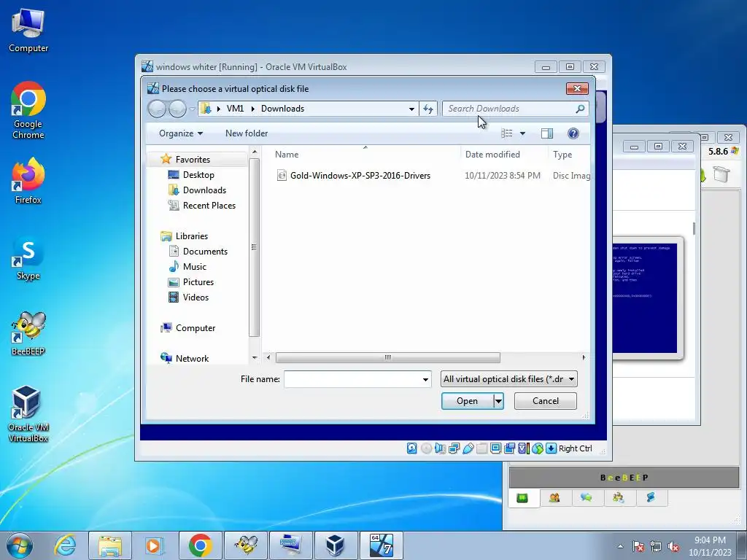
Task: Toggle the preview pane icon in dialog toolbar
Action: tap(547, 133)
